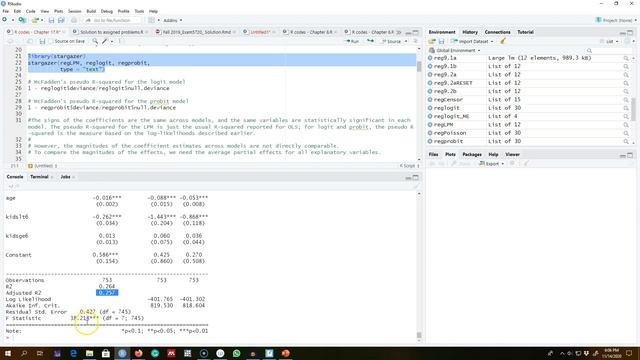Open the Untitled1 editor tab
The width and height of the screenshot is (640, 360).
click(x=260, y=32)
